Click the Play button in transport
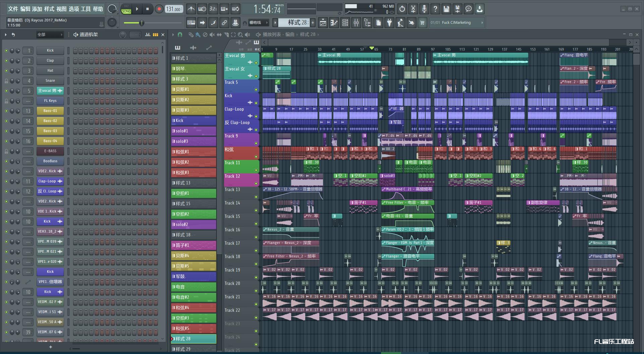Viewport: 644px width, 354px height. pos(137,9)
